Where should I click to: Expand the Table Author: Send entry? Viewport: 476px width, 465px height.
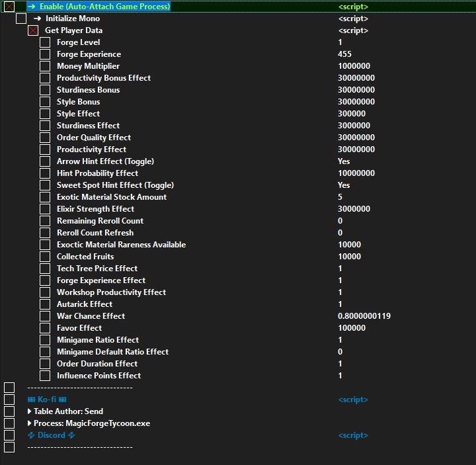pyautogui.click(x=30, y=411)
